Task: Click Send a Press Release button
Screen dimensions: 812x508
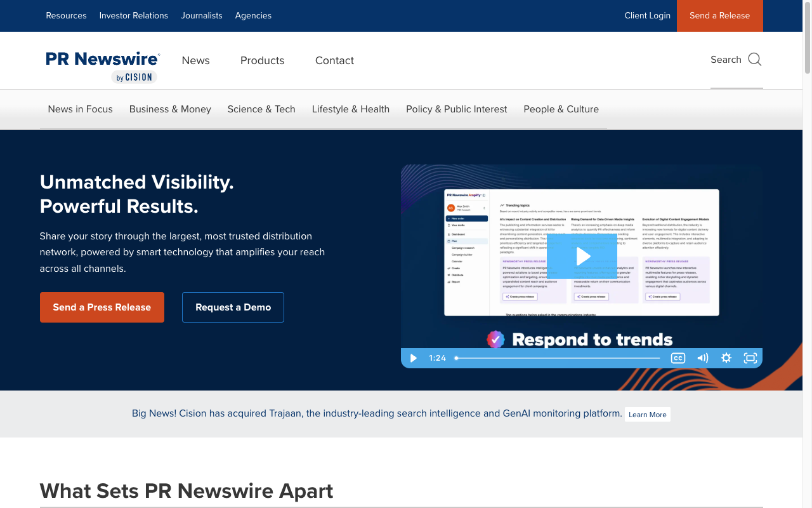Action: click(102, 307)
